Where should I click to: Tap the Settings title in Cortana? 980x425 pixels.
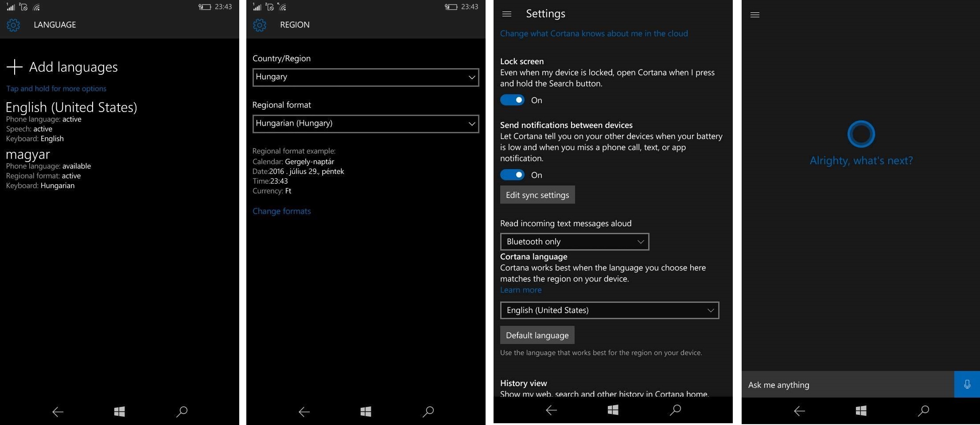pyautogui.click(x=545, y=14)
